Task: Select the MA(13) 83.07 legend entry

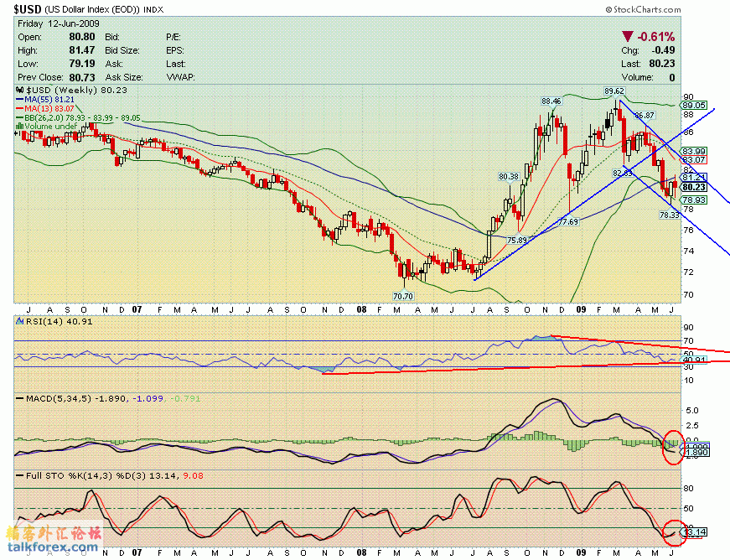Action: coord(45,108)
